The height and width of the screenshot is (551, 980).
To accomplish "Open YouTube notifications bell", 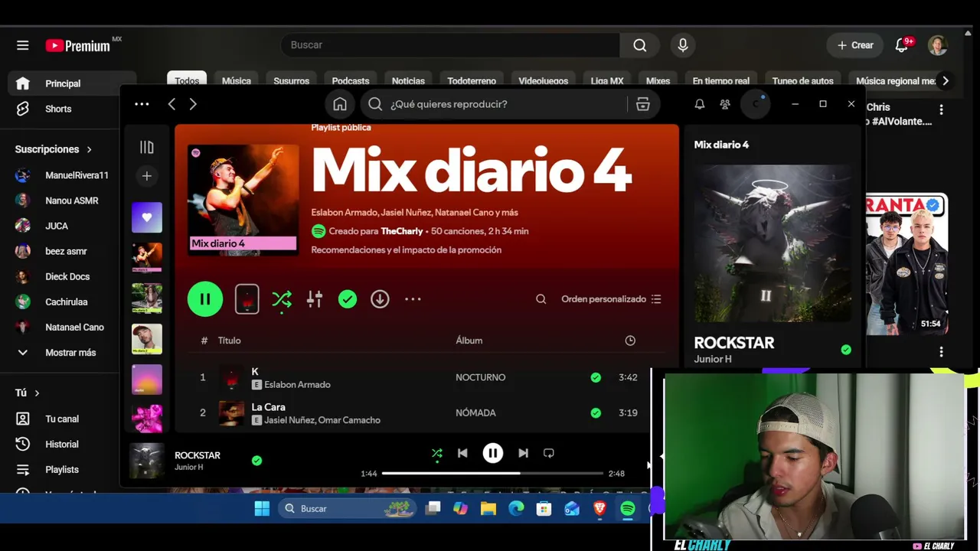I will tap(902, 45).
